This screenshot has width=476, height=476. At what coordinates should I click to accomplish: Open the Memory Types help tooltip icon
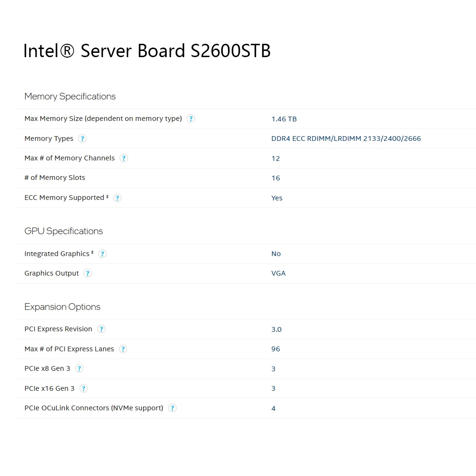[x=82, y=139]
